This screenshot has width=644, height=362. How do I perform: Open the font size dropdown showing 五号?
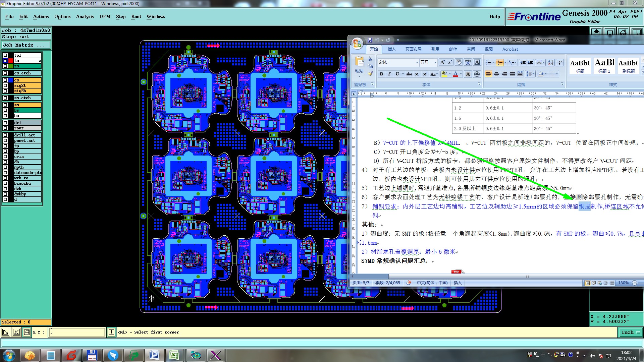coord(435,62)
